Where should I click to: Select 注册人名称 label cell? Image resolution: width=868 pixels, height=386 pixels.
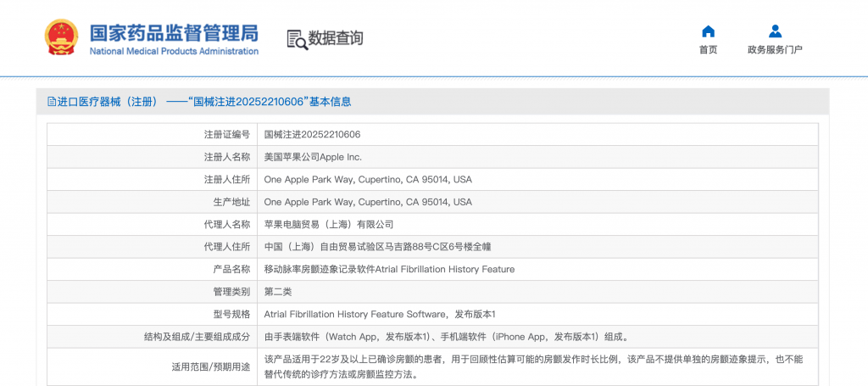click(x=152, y=157)
